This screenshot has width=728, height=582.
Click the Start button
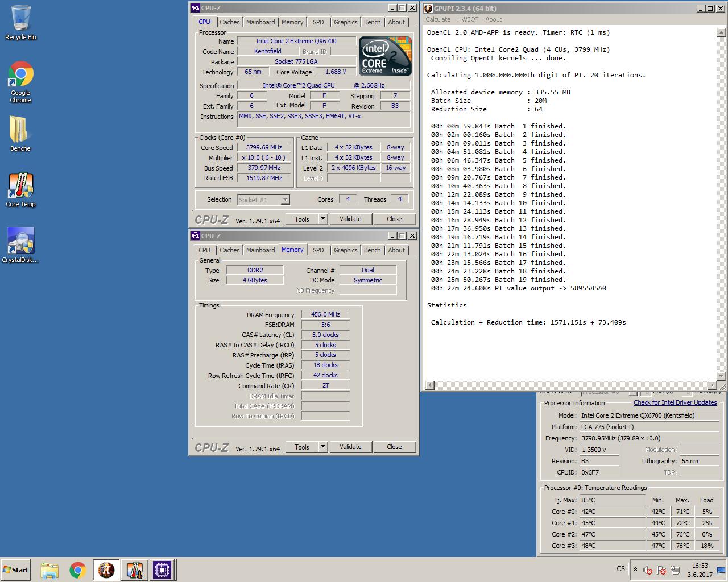(15, 569)
